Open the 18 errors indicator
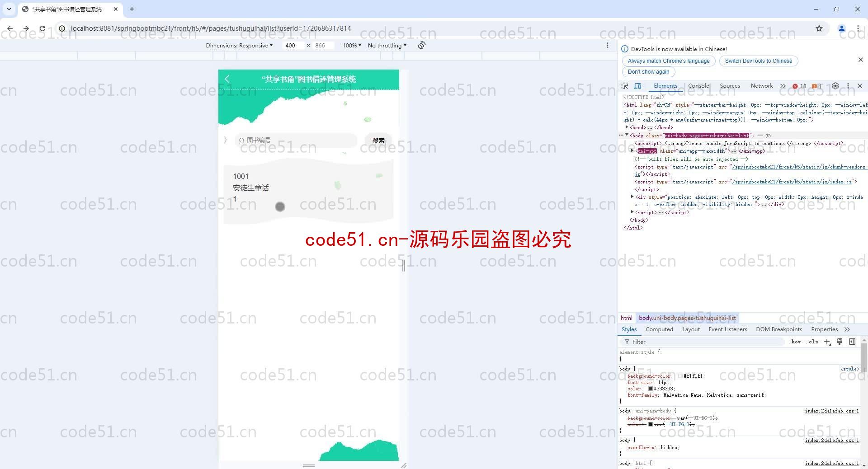The width and height of the screenshot is (868, 469). pos(799,86)
